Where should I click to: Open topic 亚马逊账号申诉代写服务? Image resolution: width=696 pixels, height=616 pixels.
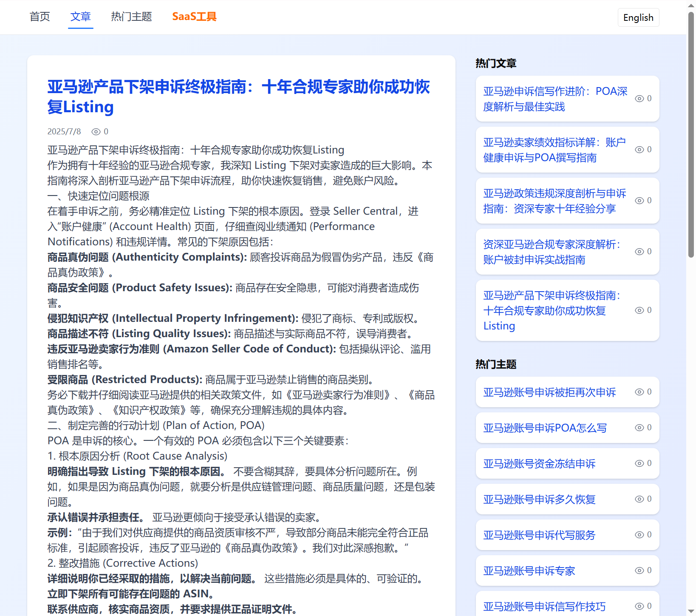[540, 535]
